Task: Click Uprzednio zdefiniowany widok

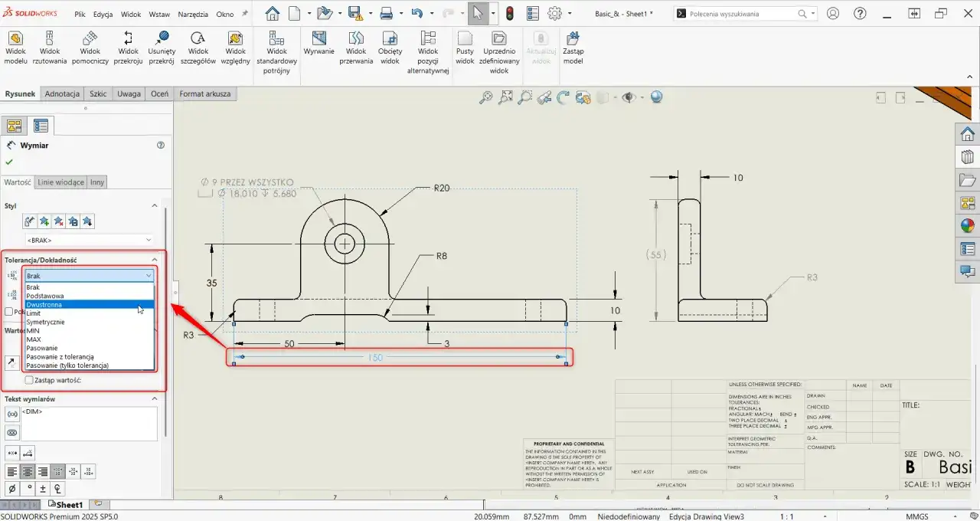Action: pos(499,52)
